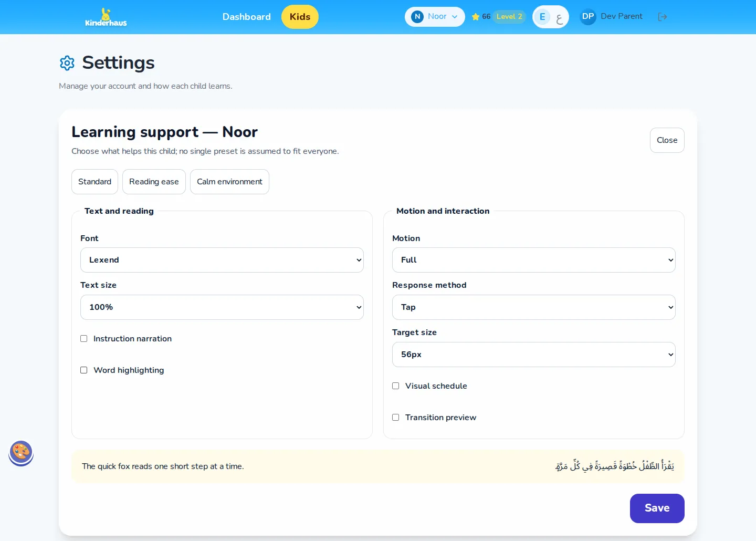The height and width of the screenshot is (541, 756).
Task: Open the Noor child selector
Action: point(435,17)
